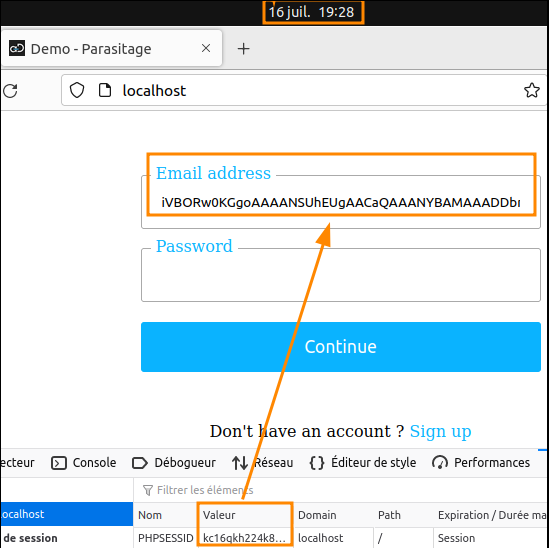Open the Performances panel
The image size is (549, 548).
point(481,463)
